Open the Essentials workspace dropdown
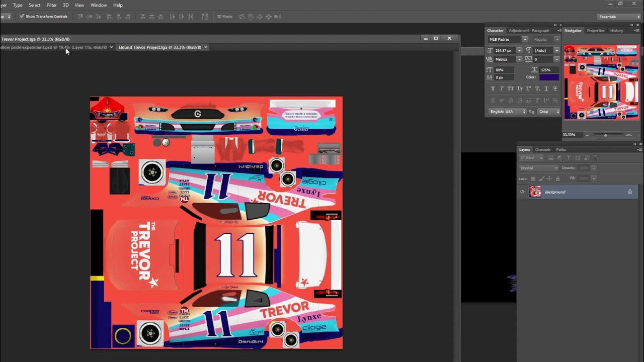 coord(619,17)
